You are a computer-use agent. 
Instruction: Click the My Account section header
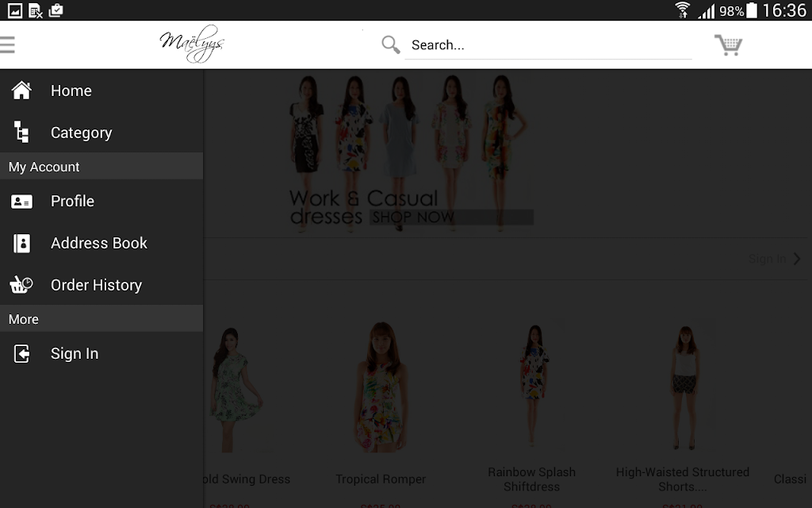[101, 167]
